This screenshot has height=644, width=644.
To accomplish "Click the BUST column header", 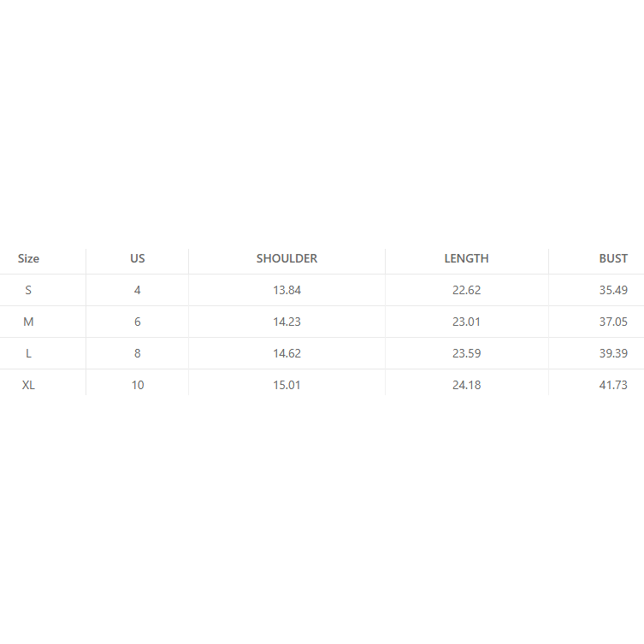I will (613, 258).
